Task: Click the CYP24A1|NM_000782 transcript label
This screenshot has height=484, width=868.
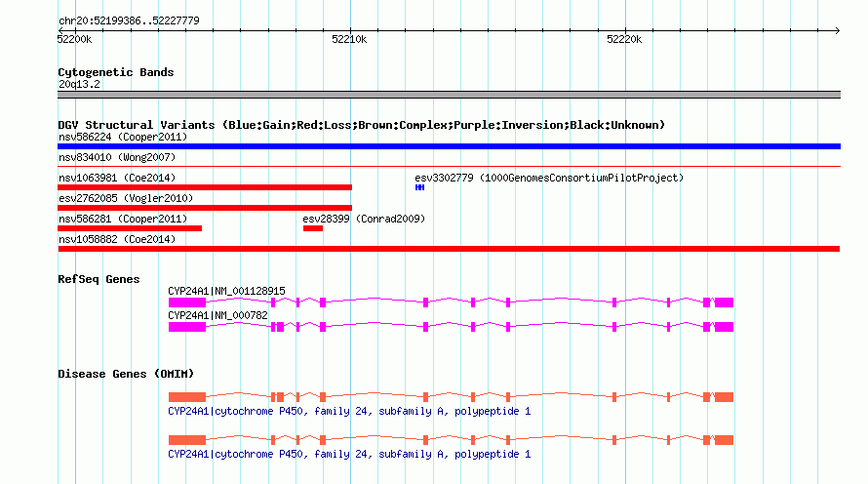Action: pyautogui.click(x=217, y=315)
